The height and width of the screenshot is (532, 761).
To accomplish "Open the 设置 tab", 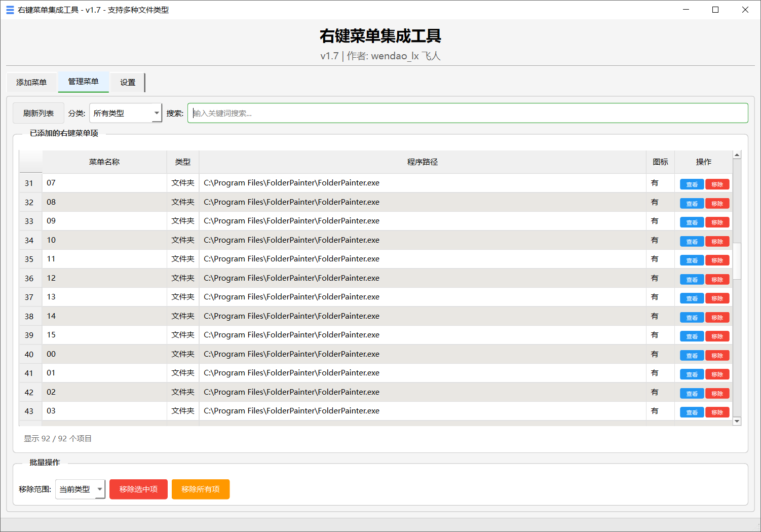I will (x=127, y=82).
